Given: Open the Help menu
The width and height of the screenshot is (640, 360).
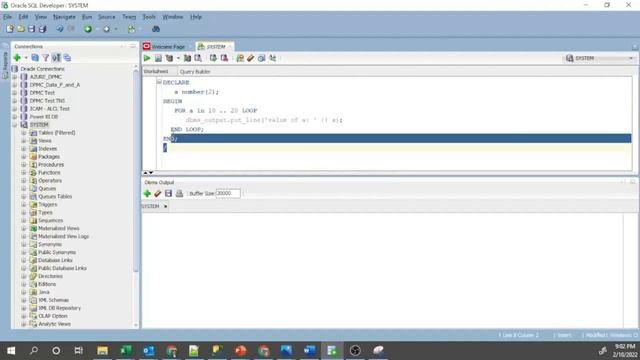Looking at the screenshot, I should pyautogui.click(x=196, y=17).
